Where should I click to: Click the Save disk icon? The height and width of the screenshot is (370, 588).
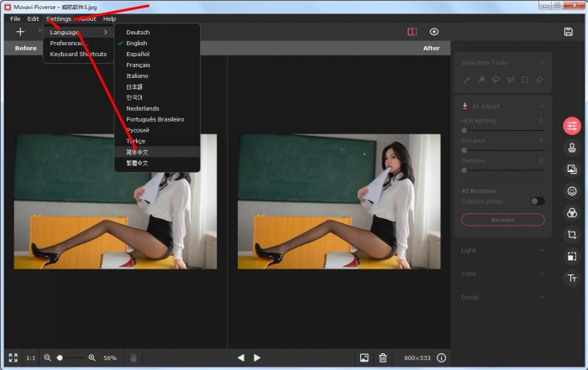click(x=569, y=32)
